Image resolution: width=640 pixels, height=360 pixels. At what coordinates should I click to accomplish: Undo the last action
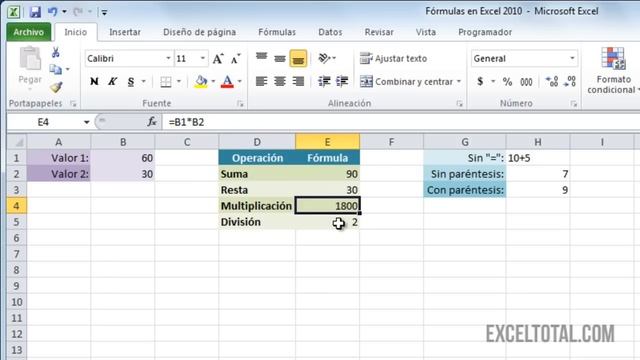(52, 12)
